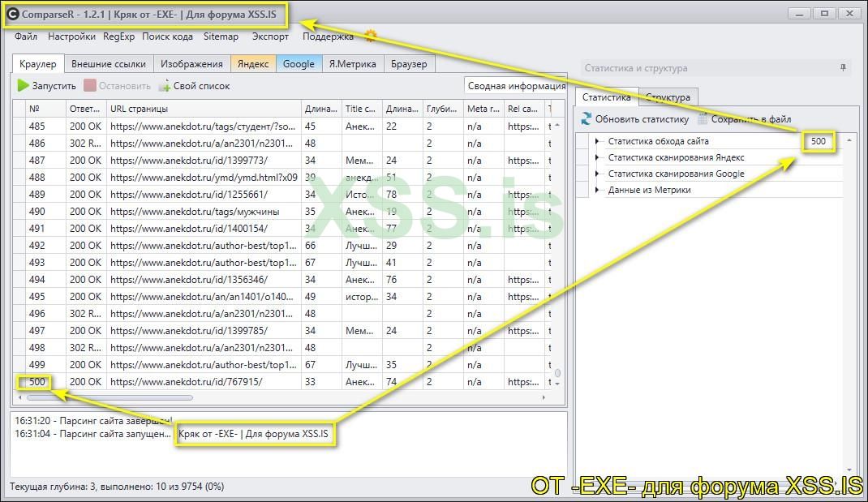868x502 pixels.
Task: Click the horizontal scrollbar right arrow
Action: click(544, 397)
